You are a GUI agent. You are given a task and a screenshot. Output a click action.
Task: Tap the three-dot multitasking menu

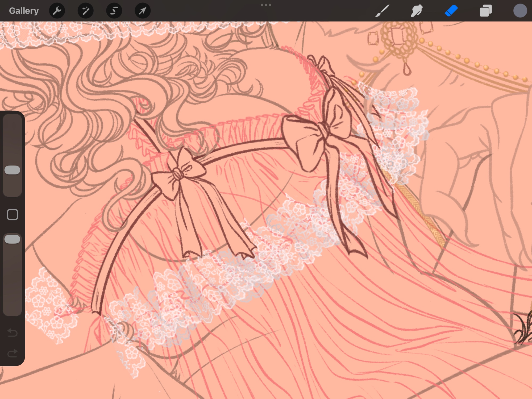click(266, 5)
